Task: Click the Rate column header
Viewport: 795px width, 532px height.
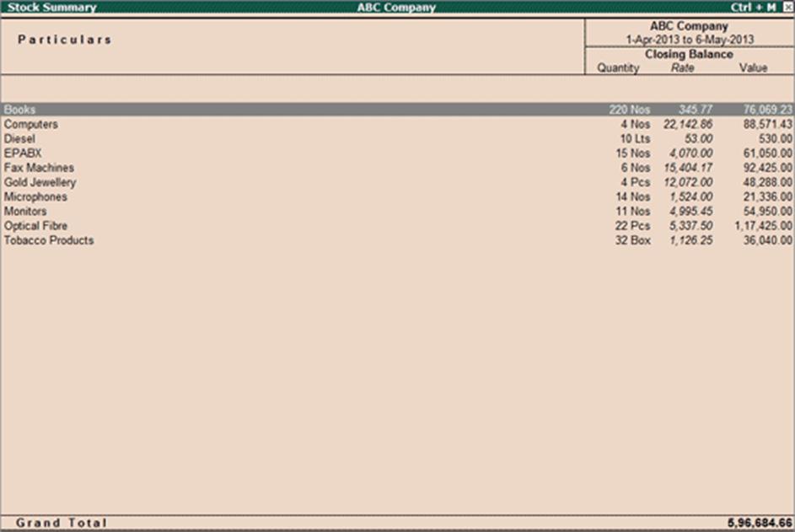Action: [681, 67]
